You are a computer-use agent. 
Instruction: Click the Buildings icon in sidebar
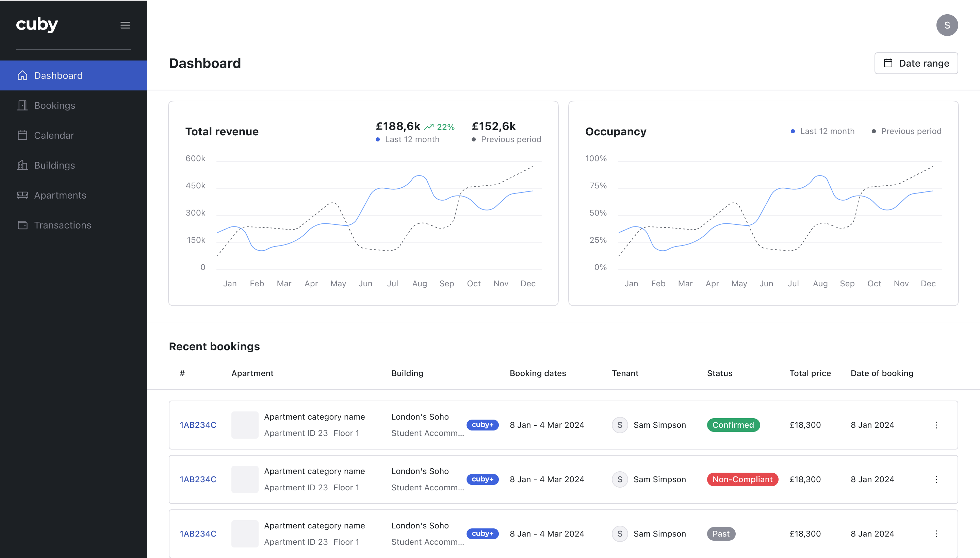[22, 165]
